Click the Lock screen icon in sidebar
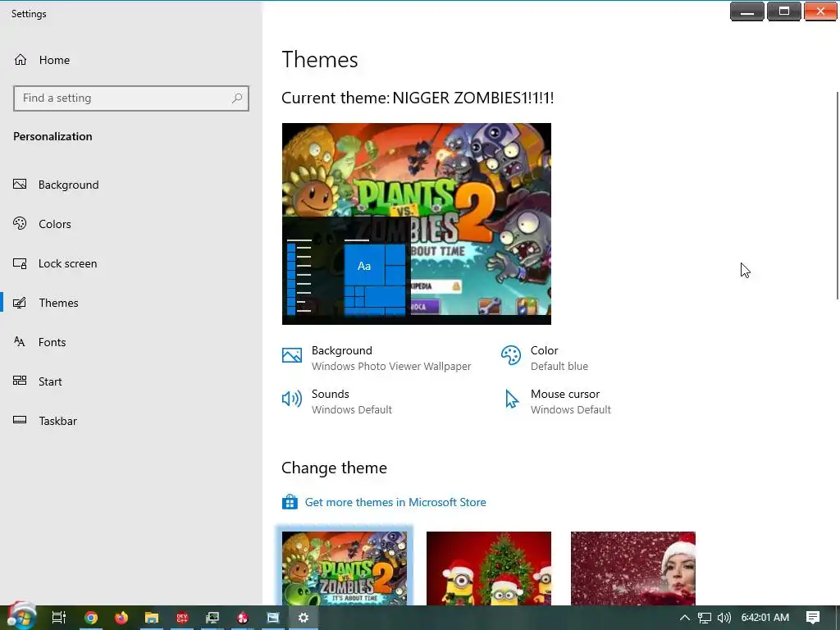840x630 pixels. pos(20,263)
